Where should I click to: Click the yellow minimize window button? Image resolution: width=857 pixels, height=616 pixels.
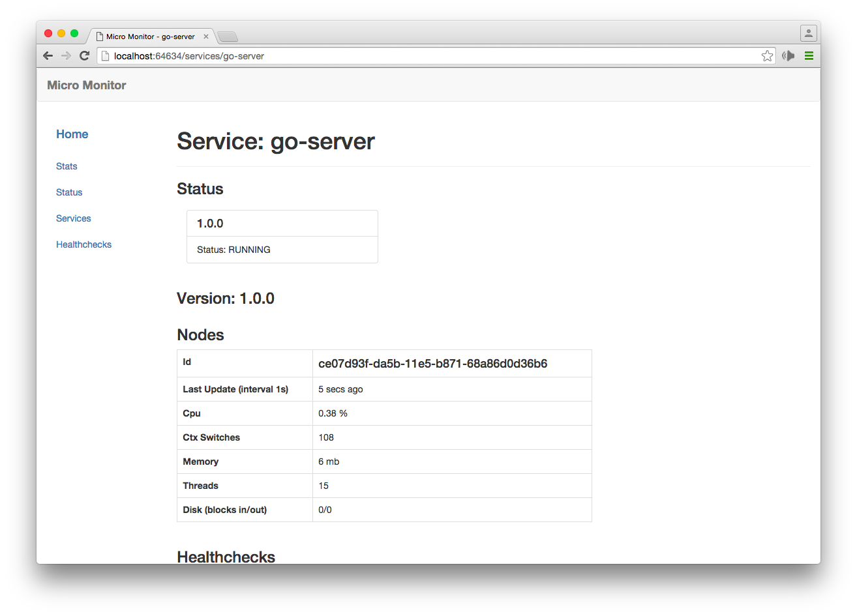pyautogui.click(x=61, y=33)
